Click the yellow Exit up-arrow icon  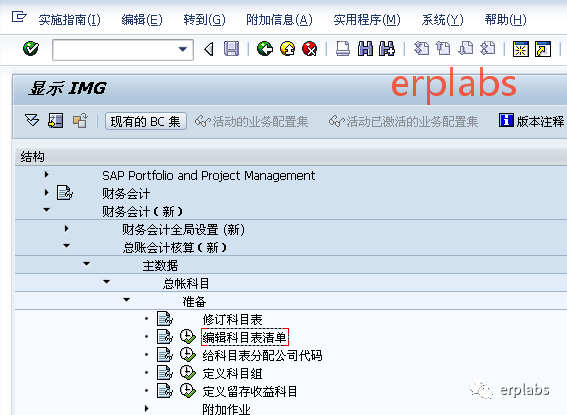point(287,48)
